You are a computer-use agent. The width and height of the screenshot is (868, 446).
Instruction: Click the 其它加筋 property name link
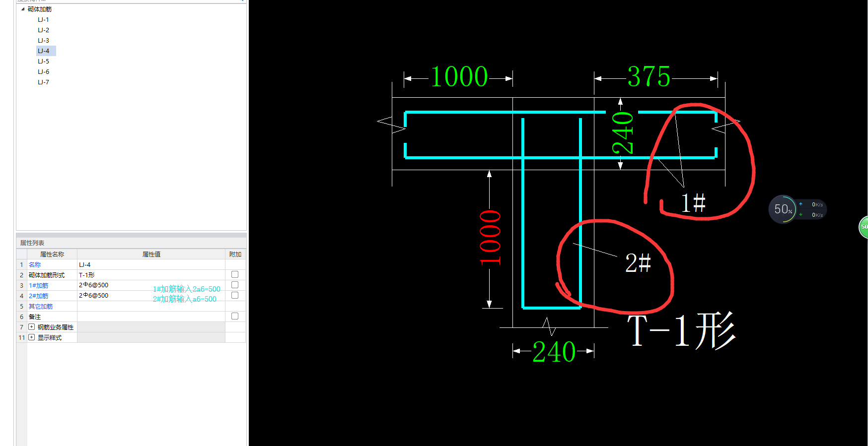pyautogui.click(x=41, y=306)
